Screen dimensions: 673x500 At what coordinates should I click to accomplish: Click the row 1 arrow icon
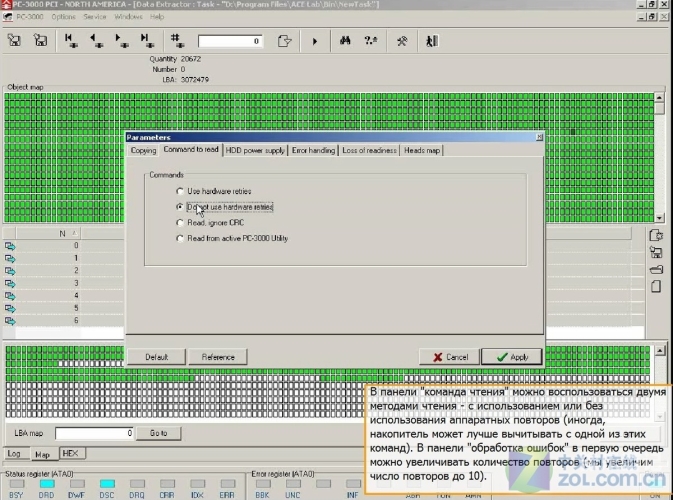point(10,259)
